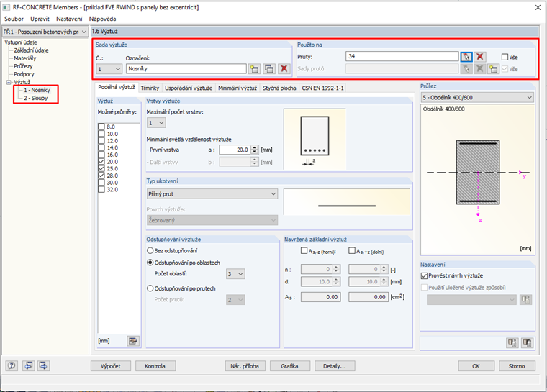Clear Pruty member list red X icon
547x392 pixels.
pyautogui.click(x=480, y=57)
